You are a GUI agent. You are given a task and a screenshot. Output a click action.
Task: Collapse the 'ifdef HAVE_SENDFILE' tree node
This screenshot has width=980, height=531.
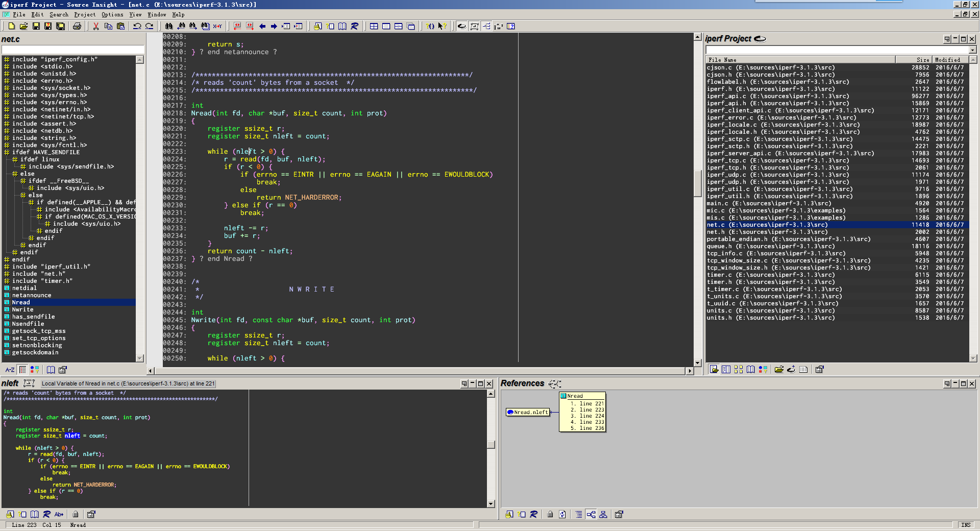click(x=7, y=152)
